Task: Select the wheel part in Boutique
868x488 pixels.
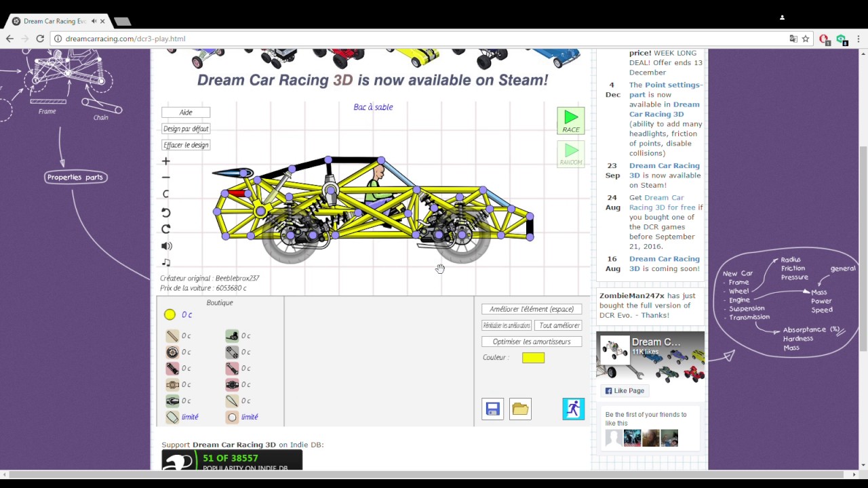Action: 172,352
